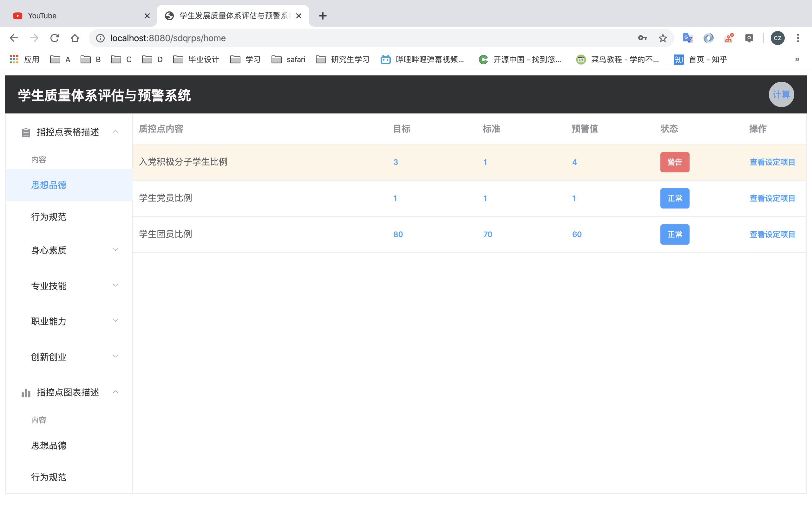
Task: Click the browser home icon
Action: pyautogui.click(x=75, y=38)
